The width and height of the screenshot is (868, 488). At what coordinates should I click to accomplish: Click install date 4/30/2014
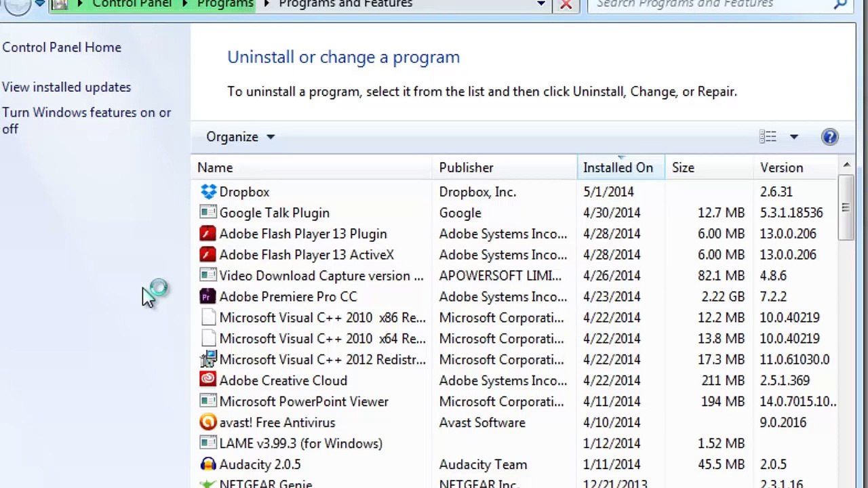point(612,213)
